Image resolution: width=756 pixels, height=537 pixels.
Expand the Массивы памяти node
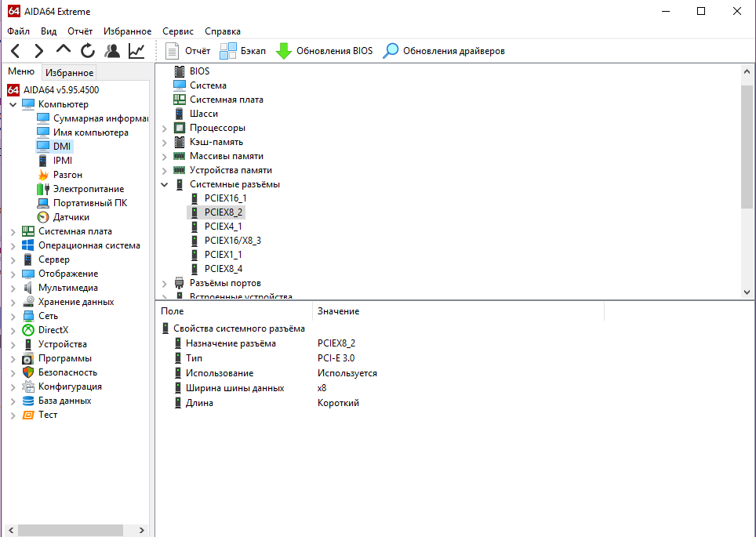pos(165,157)
